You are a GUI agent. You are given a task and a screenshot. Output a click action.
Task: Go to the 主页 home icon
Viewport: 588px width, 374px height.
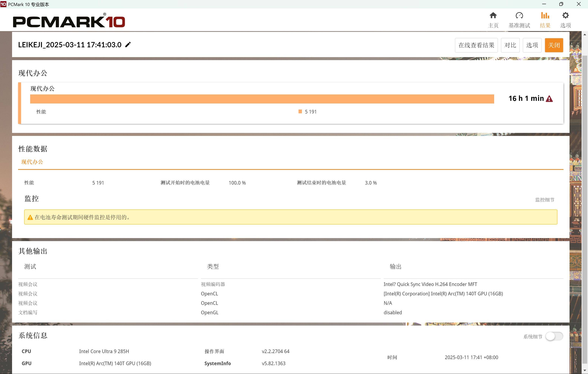[x=493, y=15]
